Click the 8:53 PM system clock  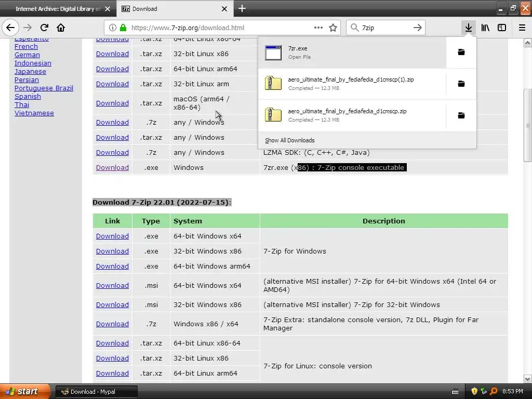[x=513, y=391]
